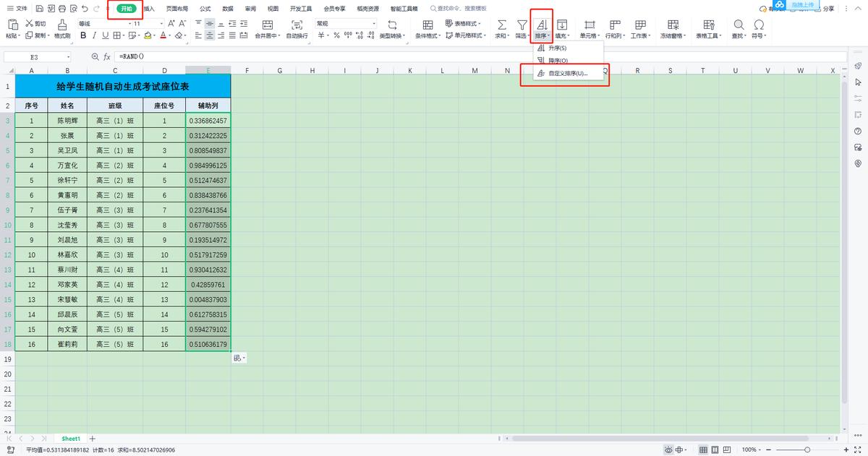Switch to the Insert (插入) ribbon tab
Image resolution: width=868 pixels, height=456 pixels.
[x=149, y=9]
